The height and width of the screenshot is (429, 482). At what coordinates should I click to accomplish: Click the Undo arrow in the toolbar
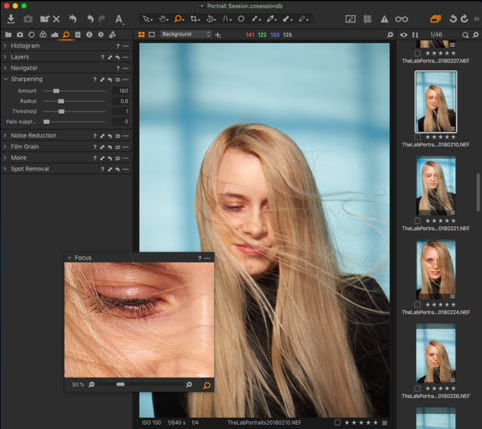click(90, 19)
